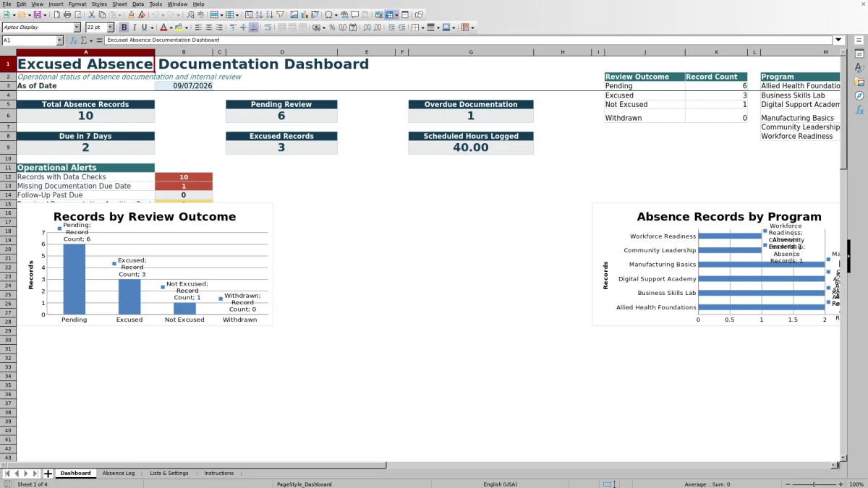The image size is (868, 488).
Task: Cut selection with the scissors icon
Action: (x=92, y=14)
